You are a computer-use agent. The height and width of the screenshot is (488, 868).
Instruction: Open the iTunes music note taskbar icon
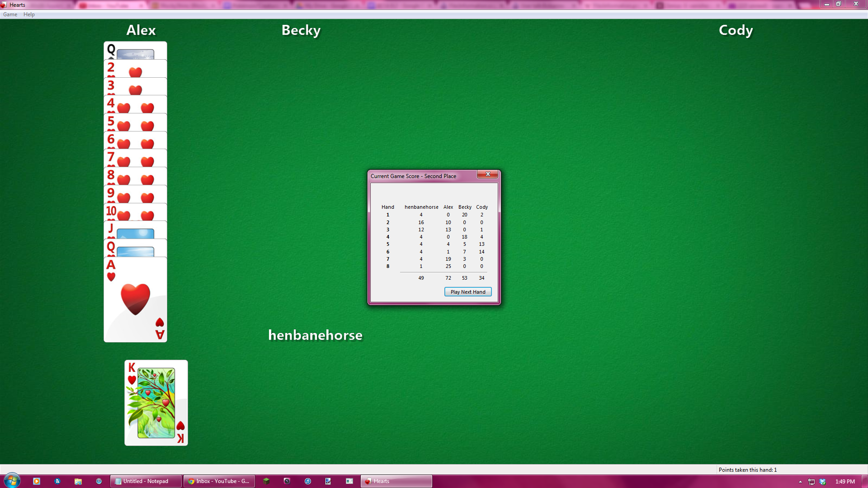(x=308, y=481)
